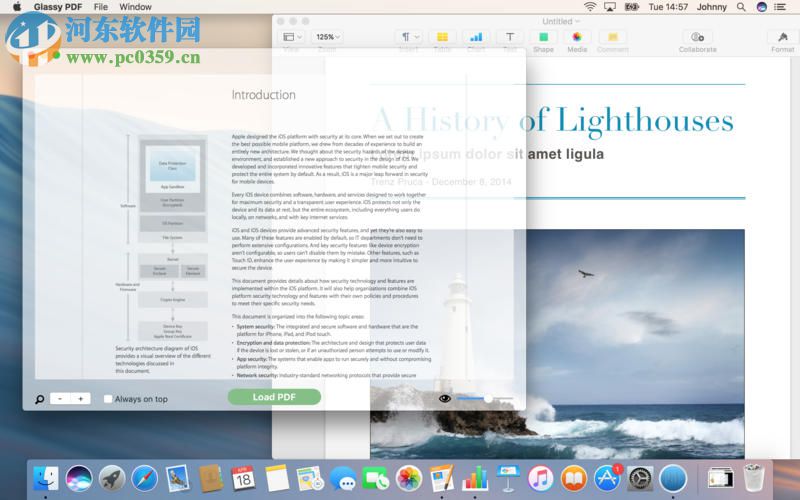The width and height of the screenshot is (800, 500).
Task: Open Notes from the Dock
Action: point(277,479)
